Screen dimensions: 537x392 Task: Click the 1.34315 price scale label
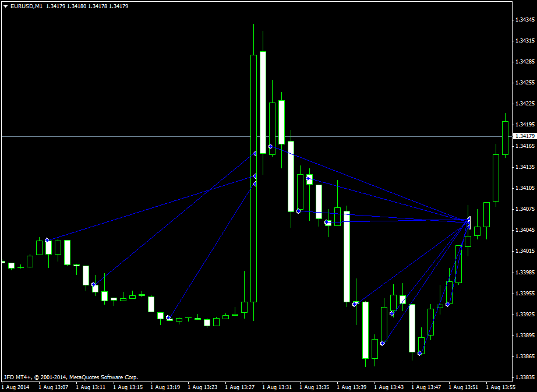(x=525, y=41)
